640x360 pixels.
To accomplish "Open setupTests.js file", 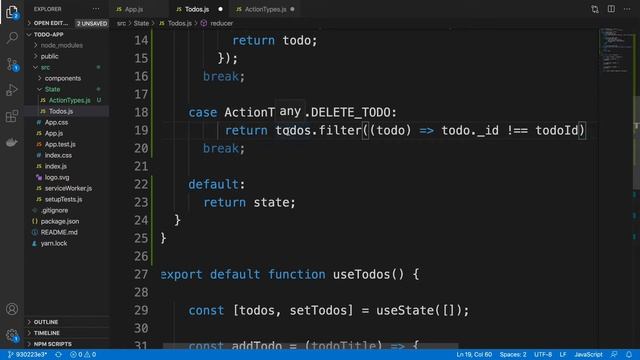I will (63, 200).
